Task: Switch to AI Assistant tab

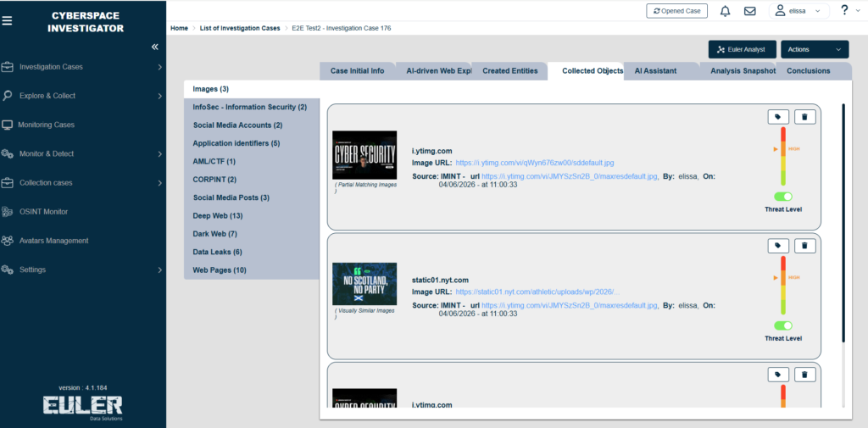Action: click(x=662, y=71)
